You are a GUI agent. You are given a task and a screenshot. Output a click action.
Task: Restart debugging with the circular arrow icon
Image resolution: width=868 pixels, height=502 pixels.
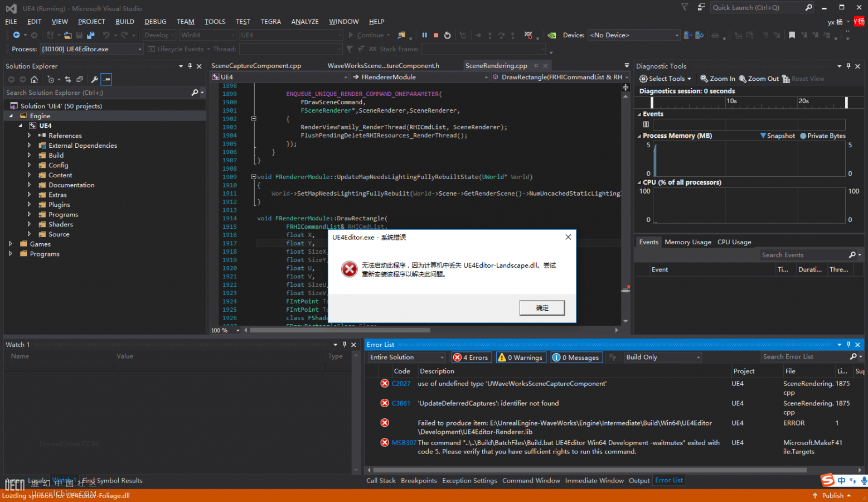(x=447, y=35)
